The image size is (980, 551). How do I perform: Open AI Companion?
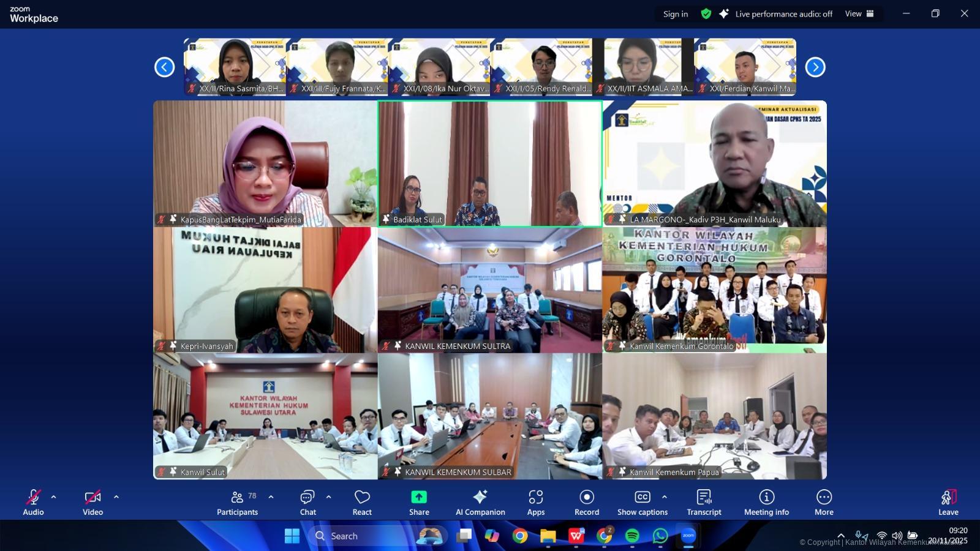click(480, 502)
